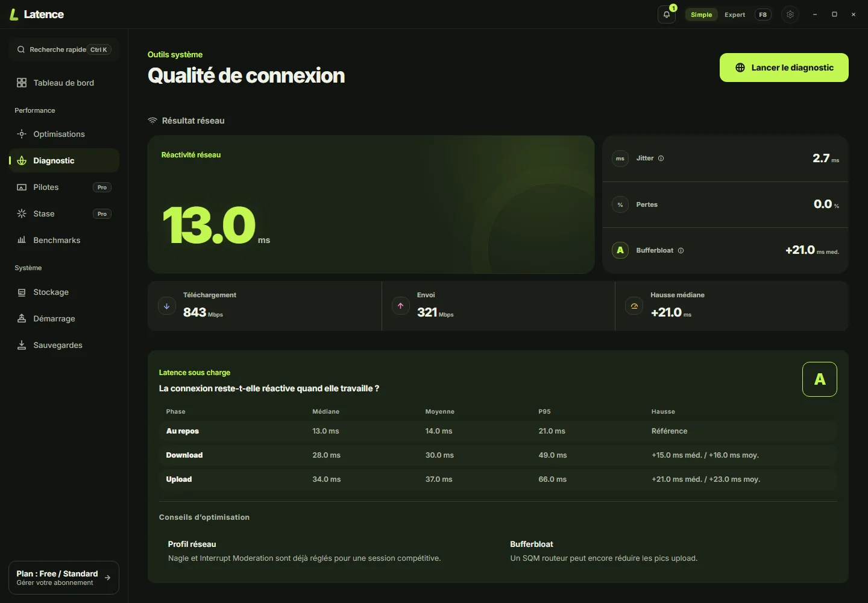Launch diagnostic with Lancer le diagnostic
868x603 pixels.
[x=784, y=68]
